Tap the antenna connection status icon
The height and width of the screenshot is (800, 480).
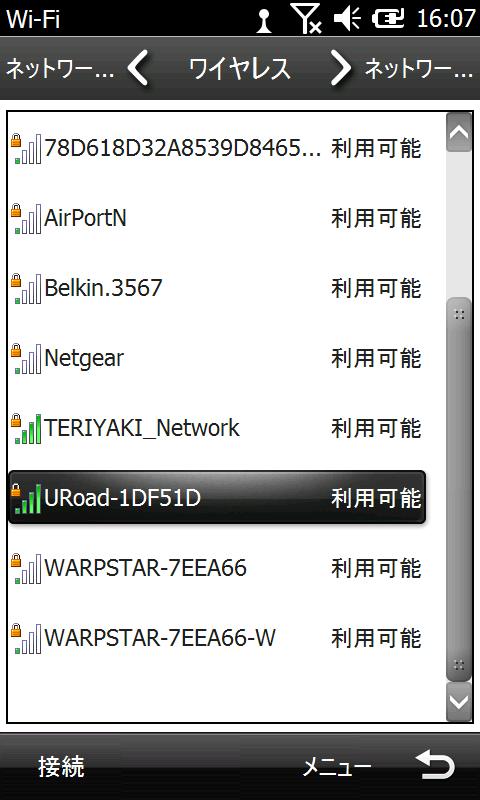[264, 20]
